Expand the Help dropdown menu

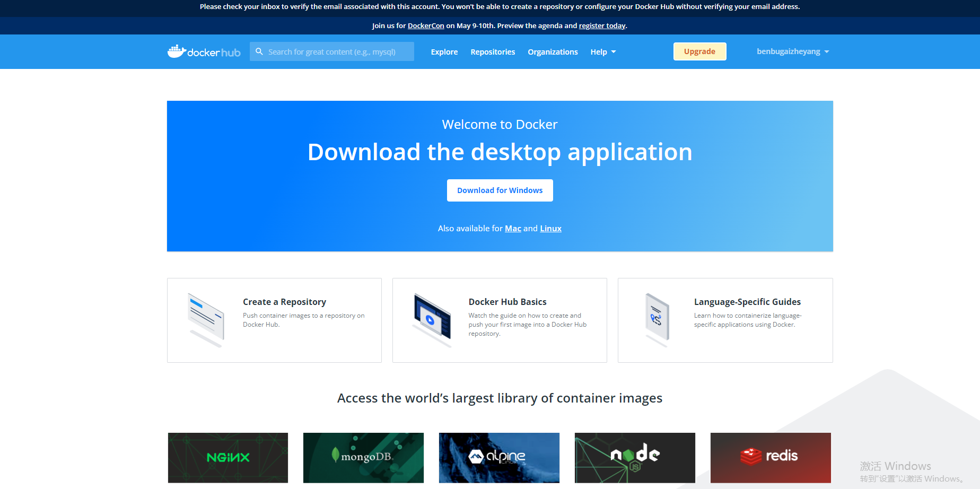[603, 52]
